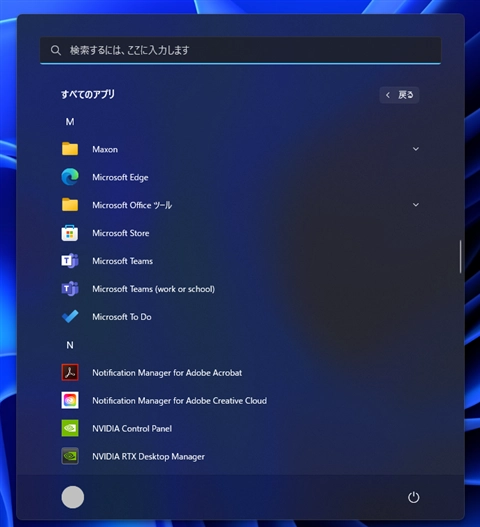Screen dimensions: 480x527
Task: Select the Maxon label text
Action: coord(105,150)
